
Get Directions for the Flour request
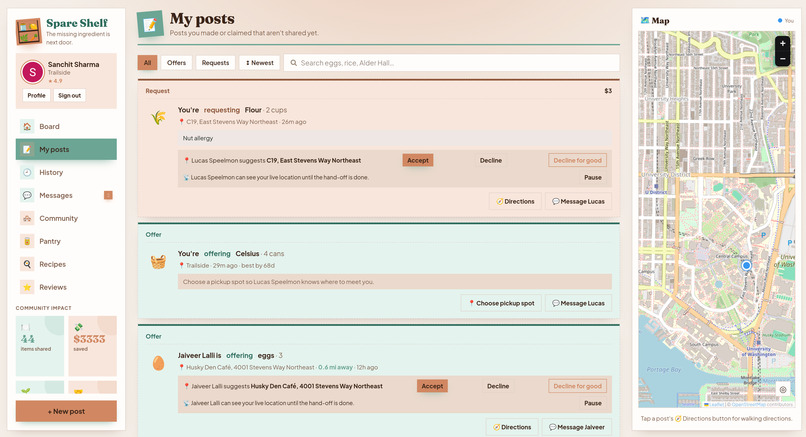pyautogui.click(x=515, y=202)
